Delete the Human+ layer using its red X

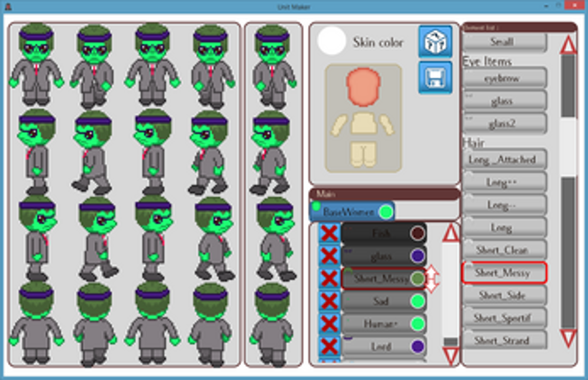point(329,323)
